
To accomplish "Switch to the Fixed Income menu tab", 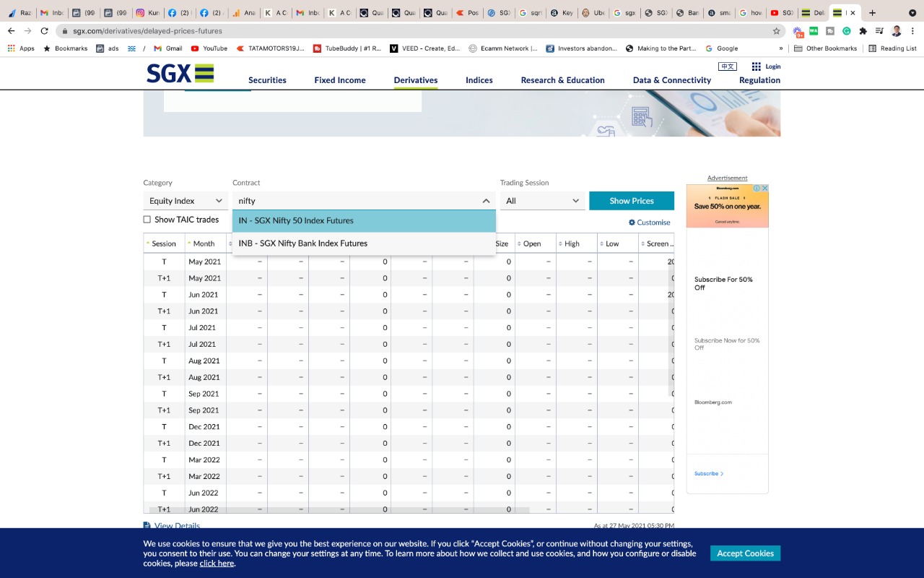I will (x=339, y=79).
